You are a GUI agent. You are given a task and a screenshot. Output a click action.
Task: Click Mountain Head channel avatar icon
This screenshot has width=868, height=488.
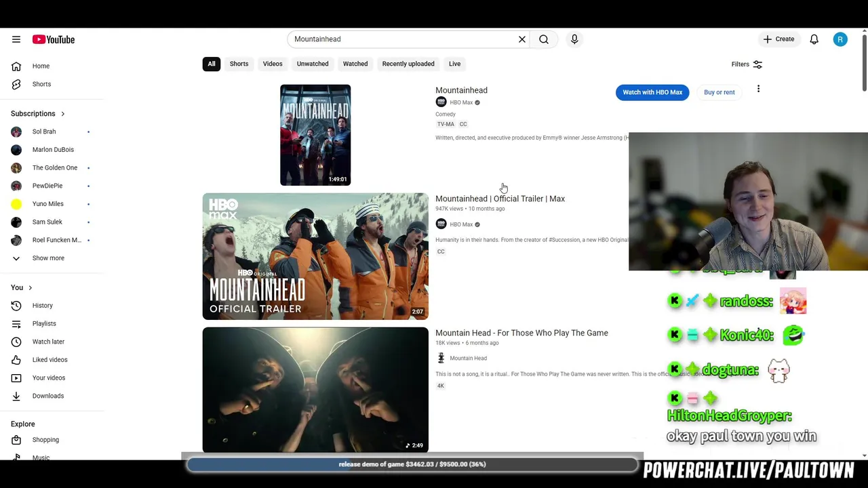(x=441, y=359)
